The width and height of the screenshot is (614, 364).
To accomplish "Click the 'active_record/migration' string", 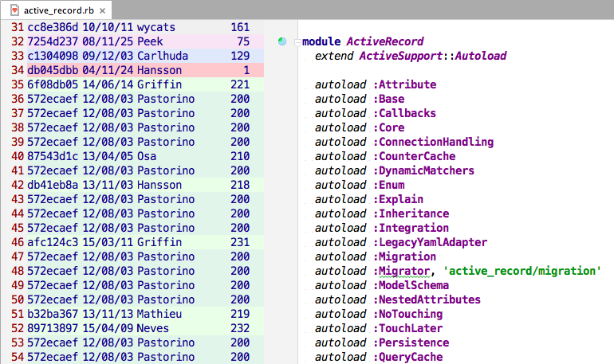I will [522, 271].
